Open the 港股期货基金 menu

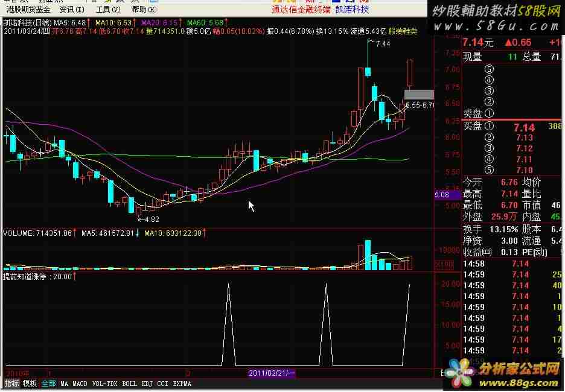29,10
